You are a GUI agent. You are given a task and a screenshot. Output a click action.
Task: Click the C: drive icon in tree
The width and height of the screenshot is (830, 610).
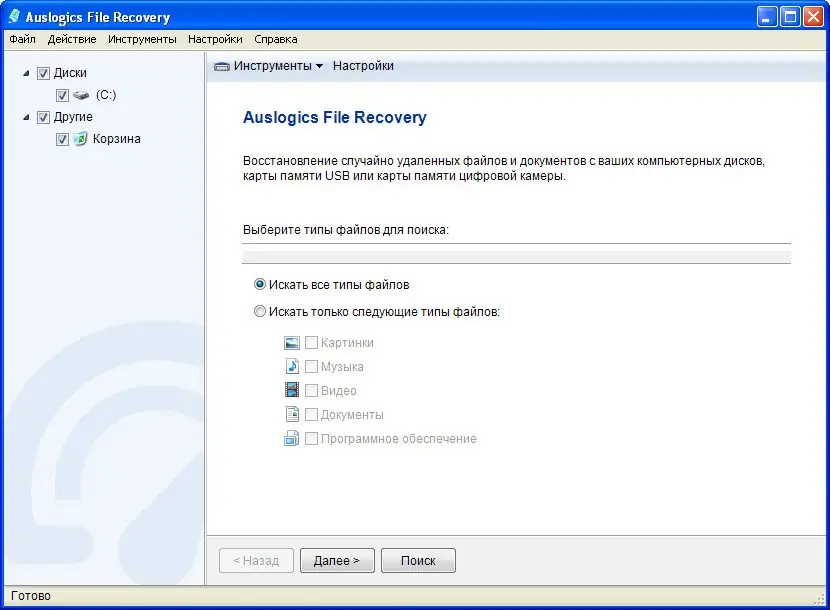81,95
